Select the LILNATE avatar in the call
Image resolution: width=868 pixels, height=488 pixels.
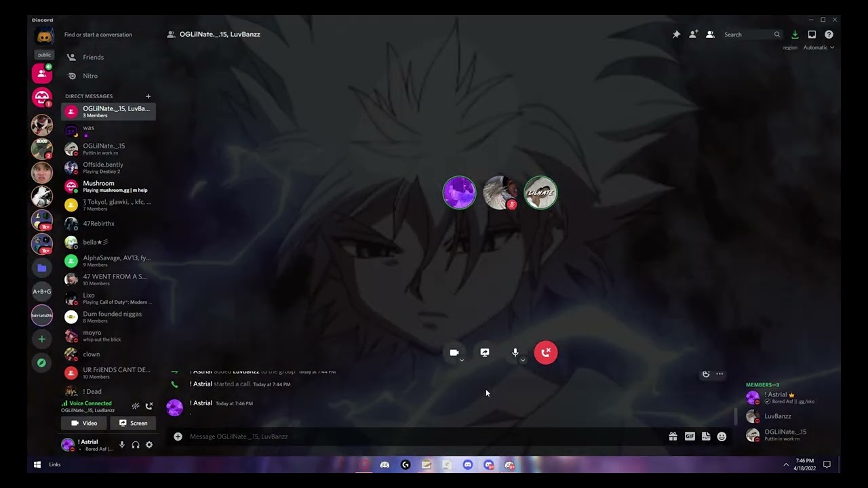click(x=540, y=192)
